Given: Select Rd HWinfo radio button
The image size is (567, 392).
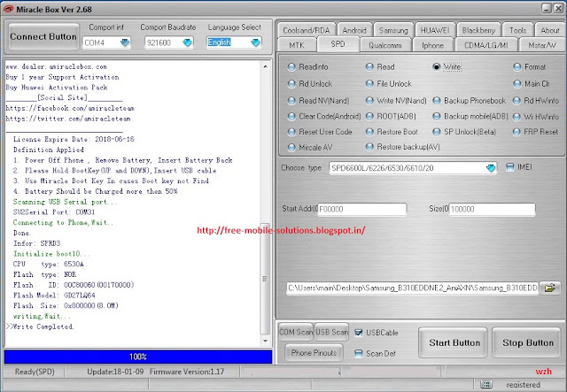Looking at the screenshot, I should 517,101.
